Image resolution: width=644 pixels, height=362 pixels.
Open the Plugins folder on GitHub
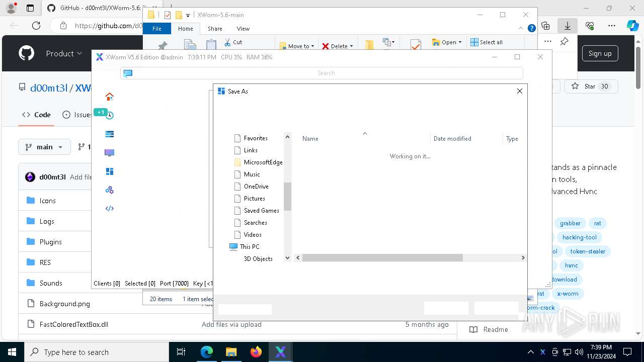[x=51, y=242]
